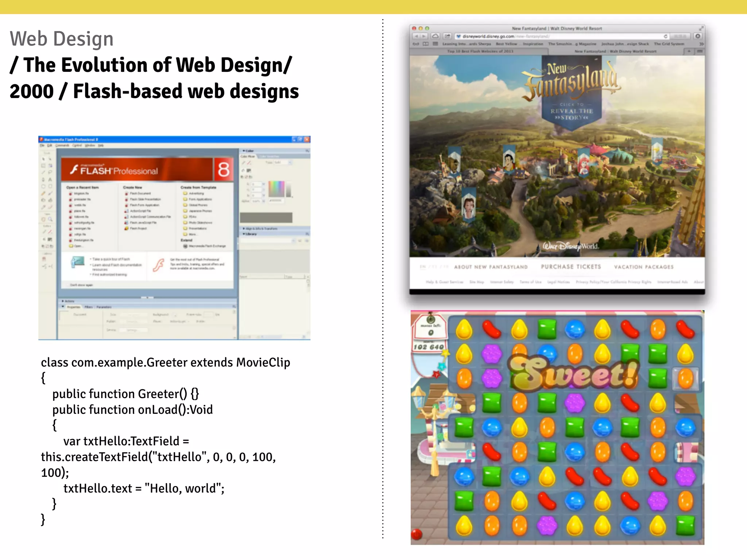Screen dimensions: 747x560
Task: Switch to the Filters tab in Flash
Action: [89, 307]
